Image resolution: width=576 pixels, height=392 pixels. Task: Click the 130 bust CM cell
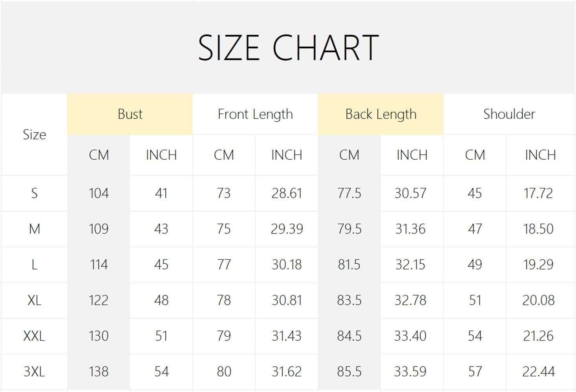tap(99, 336)
